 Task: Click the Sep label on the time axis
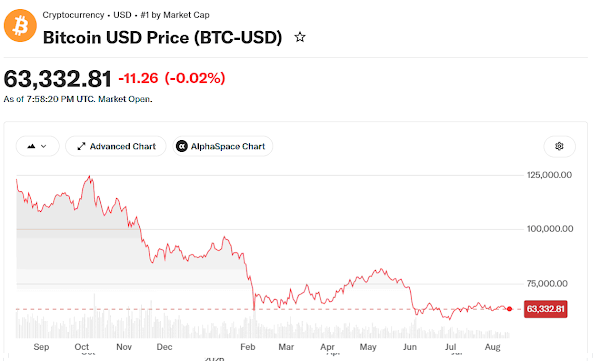(41, 347)
